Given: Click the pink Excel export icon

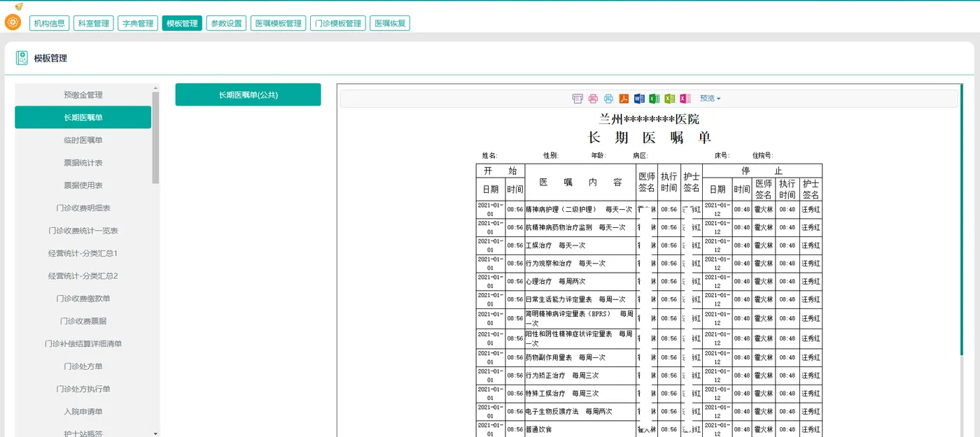Looking at the screenshot, I should point(683,99).
